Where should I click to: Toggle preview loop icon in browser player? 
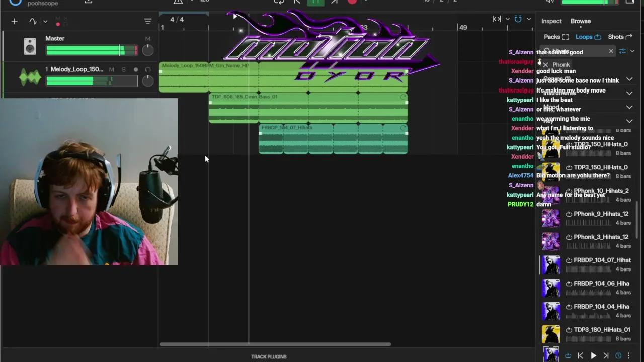(x=568, y=355)
